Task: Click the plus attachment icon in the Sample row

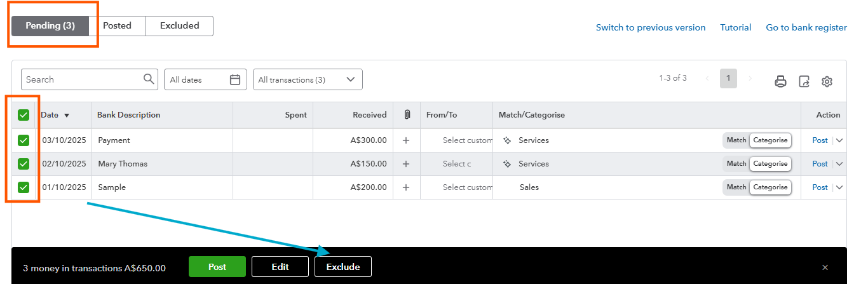Action: tap(406, 187)
